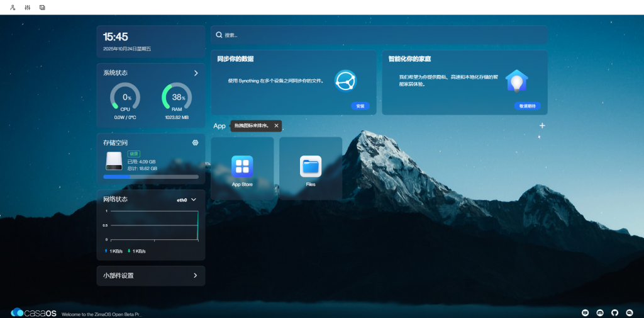Viewport: 644px width, 318px height.
Task: Focus the 搜索 search field
Action: pyautogui.click(x=377, y=35)
